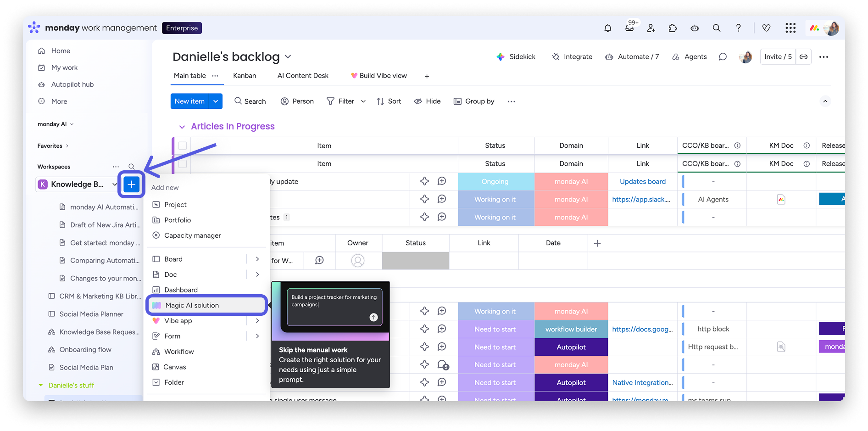Screen dimensions: 868x431
Task: Choose Magic AI solution menu item
Action: 206,305
